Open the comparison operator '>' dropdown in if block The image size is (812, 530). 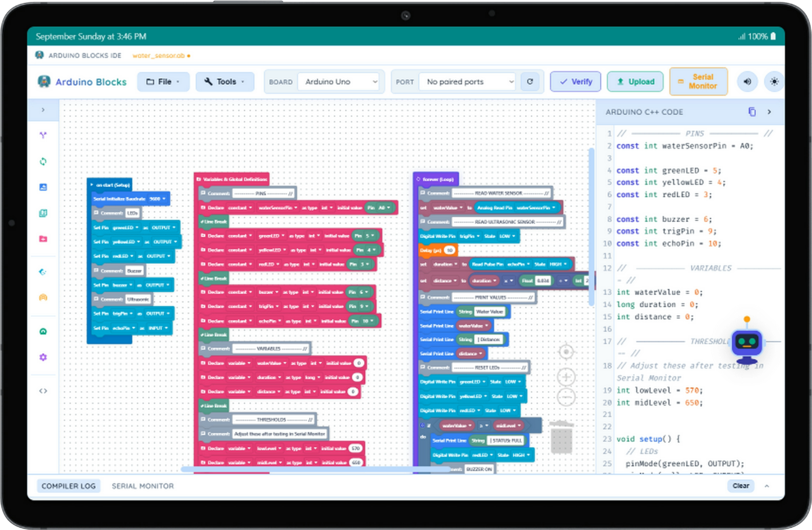pyautogui.click(x=483, y=425)
